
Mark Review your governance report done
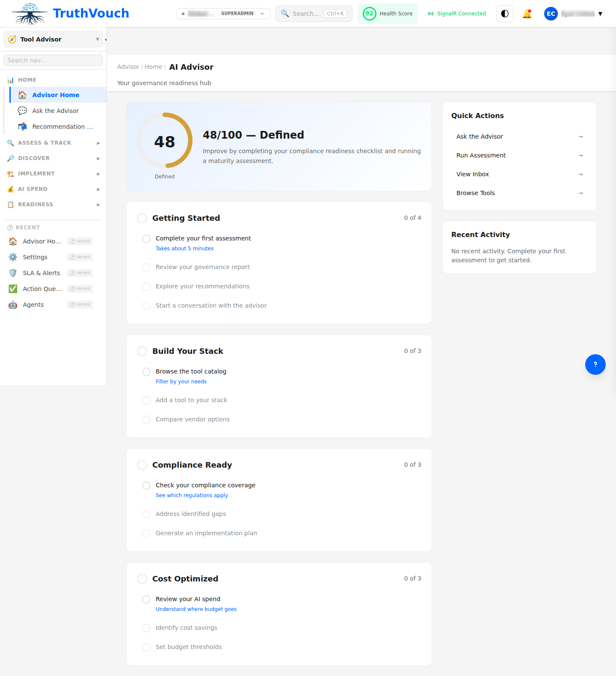coord(146,267)
